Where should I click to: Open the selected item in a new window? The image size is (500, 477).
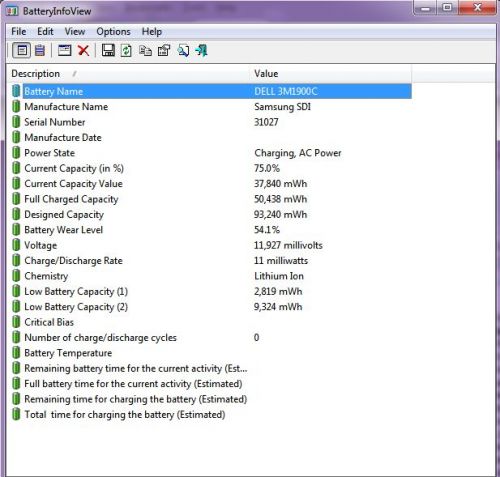[64, 51]
